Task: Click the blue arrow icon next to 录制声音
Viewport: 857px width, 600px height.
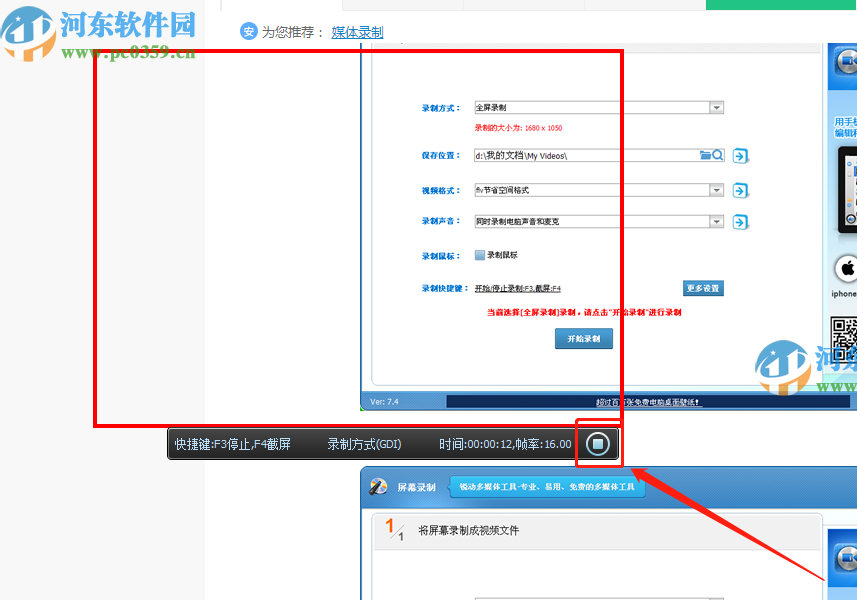Action: [740, 222]
